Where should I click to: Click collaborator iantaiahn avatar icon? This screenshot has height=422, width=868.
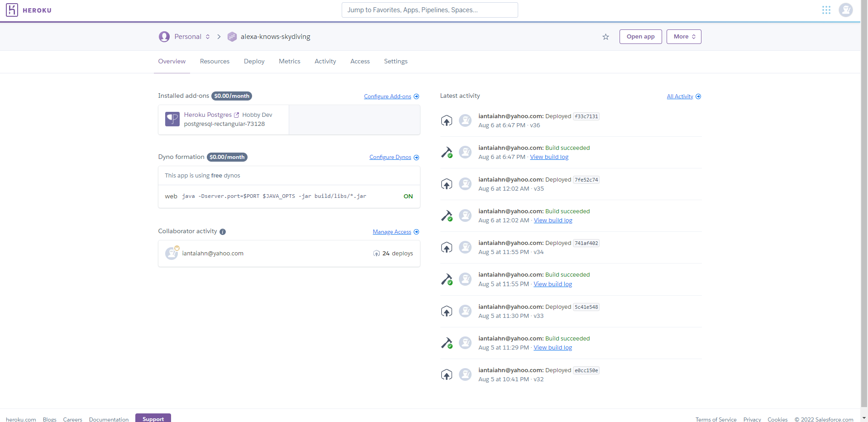172,254
